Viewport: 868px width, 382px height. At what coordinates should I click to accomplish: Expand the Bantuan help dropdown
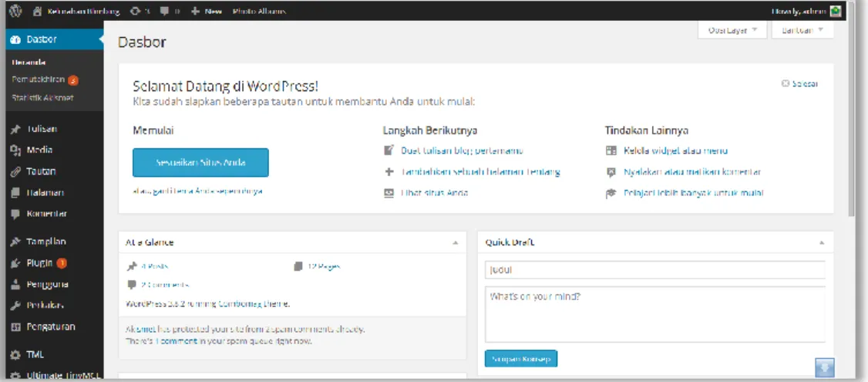click(802, 31)
